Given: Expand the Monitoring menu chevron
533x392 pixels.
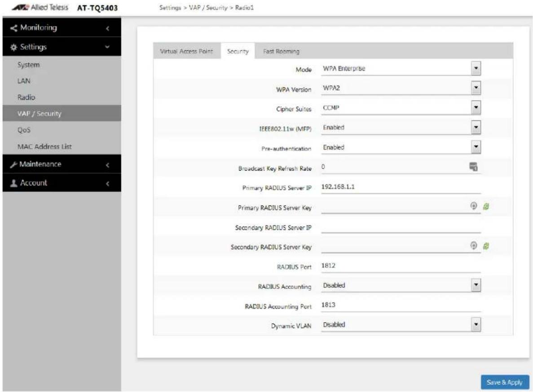Looking at the screenshot, I should (x=108, y=28).
